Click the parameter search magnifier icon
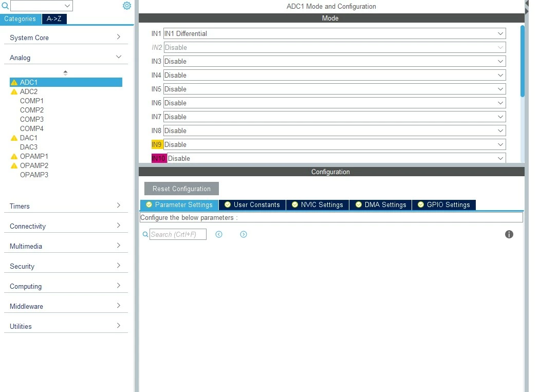This screenshot has width=539, height=392. (145, 234)
